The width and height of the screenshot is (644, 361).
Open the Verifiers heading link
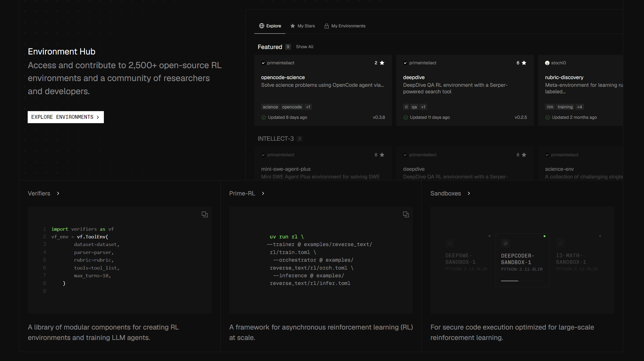[x=39, y=194]
